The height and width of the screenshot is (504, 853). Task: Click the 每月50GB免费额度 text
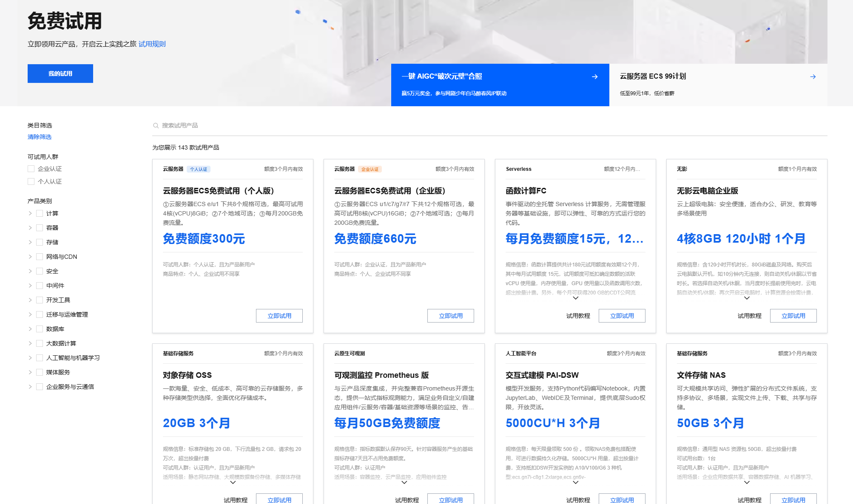click(387, 423)
